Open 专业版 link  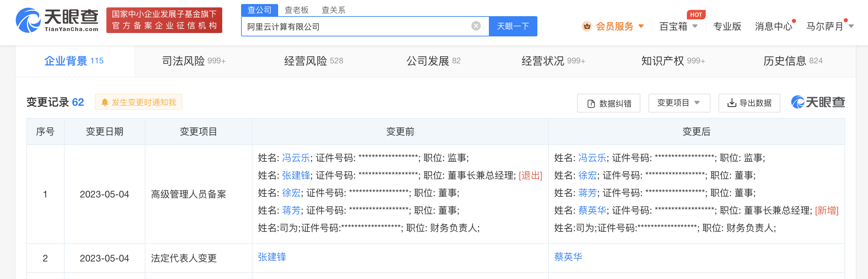tap(727, 26)
